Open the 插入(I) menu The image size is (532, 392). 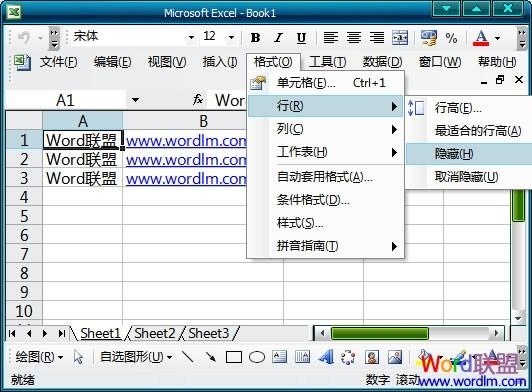[x=220, y=62]
